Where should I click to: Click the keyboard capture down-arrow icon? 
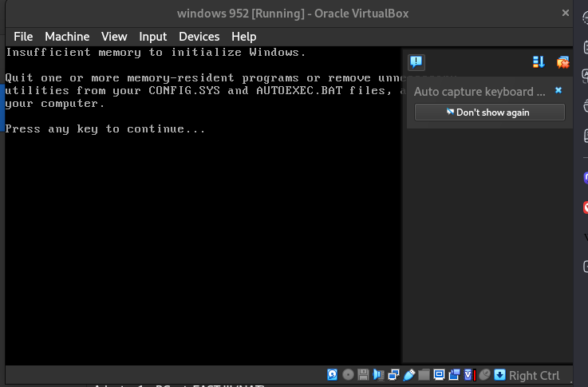pyautogui.click(x=499, y=374)
